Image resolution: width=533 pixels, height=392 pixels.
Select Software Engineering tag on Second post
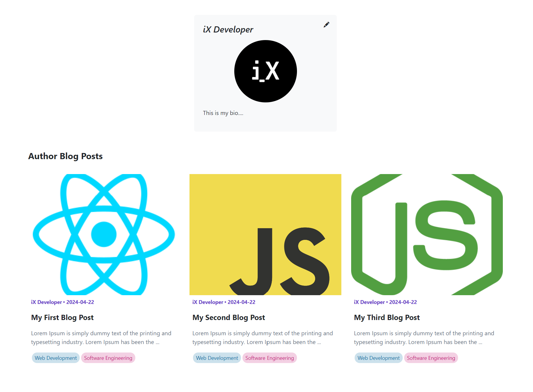point(269,358)
